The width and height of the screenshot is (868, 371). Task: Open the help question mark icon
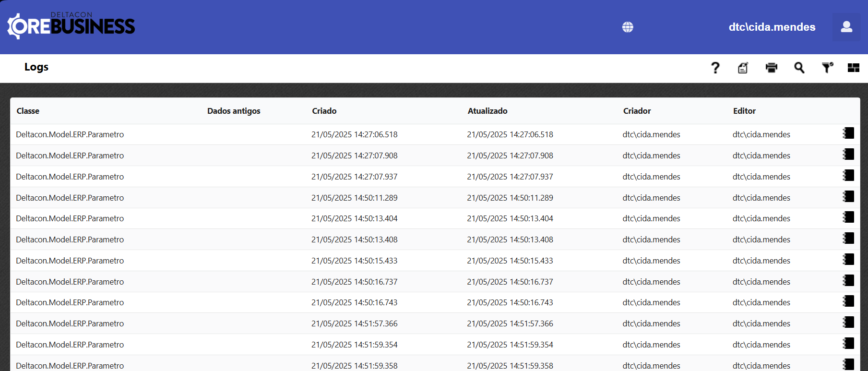[x=715, y=68]
